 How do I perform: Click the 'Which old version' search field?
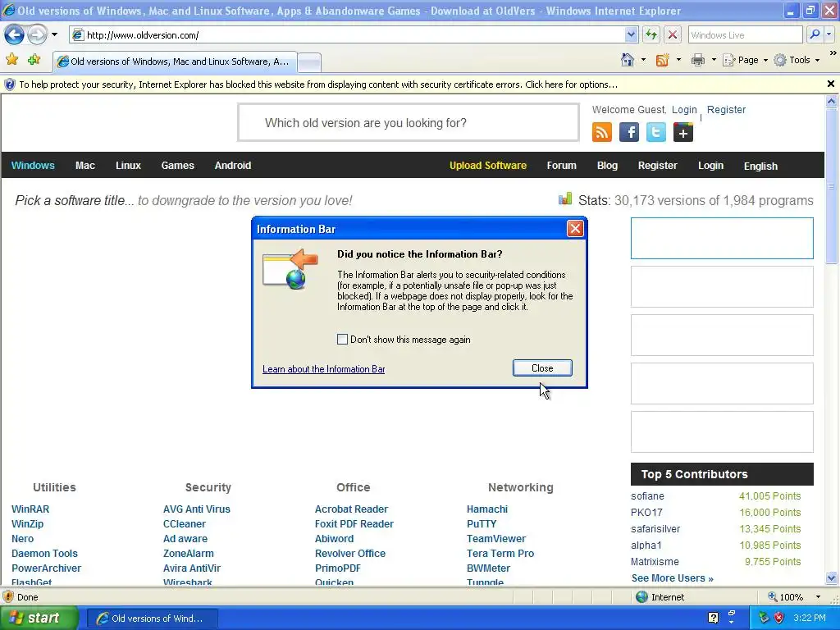[x=409, y=123]
